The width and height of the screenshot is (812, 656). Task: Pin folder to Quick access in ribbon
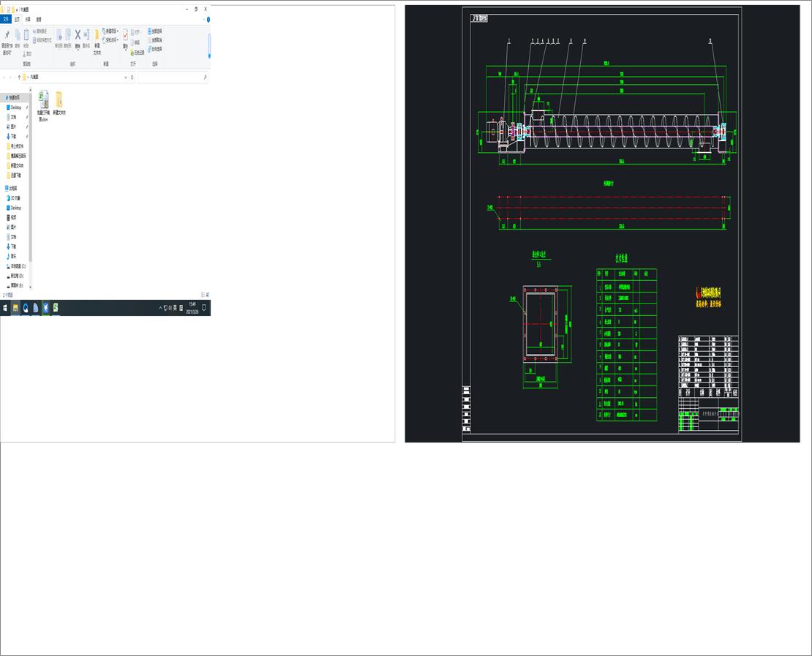(7, 42)
